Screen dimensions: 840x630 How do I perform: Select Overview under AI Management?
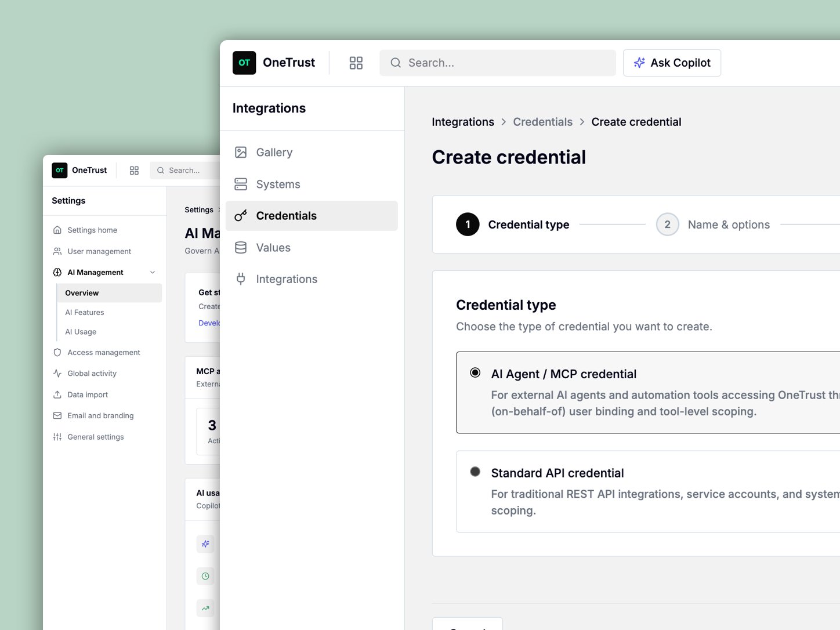[x=110, y=293]
